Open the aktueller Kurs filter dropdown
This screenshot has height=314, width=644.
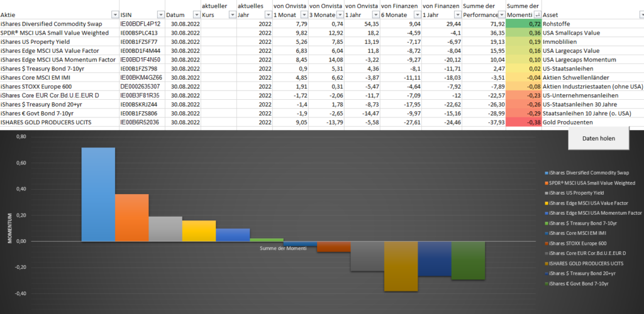click(x=233, y=14)
